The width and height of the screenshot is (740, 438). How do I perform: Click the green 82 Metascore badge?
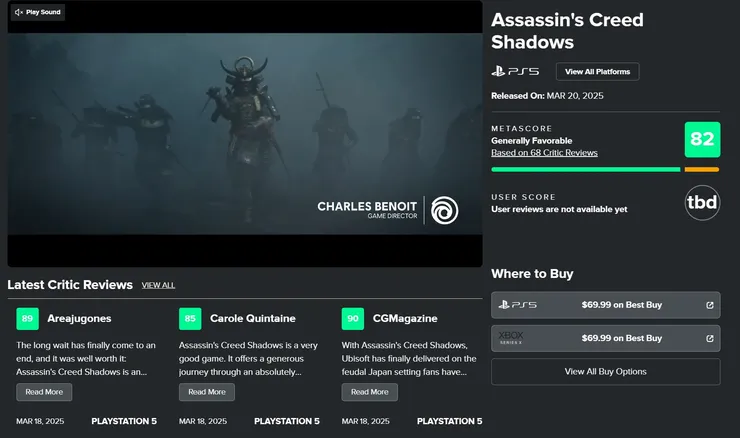pos(702,140)
